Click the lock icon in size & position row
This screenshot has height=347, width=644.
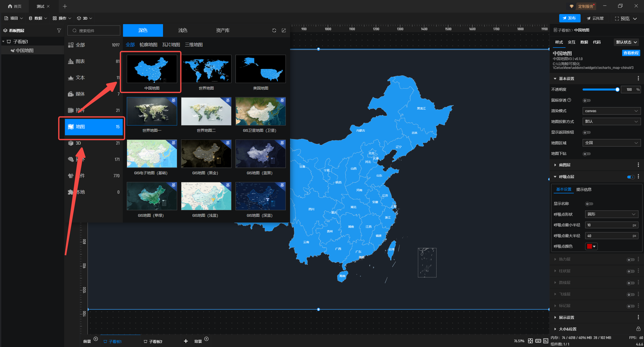[638, 329]
